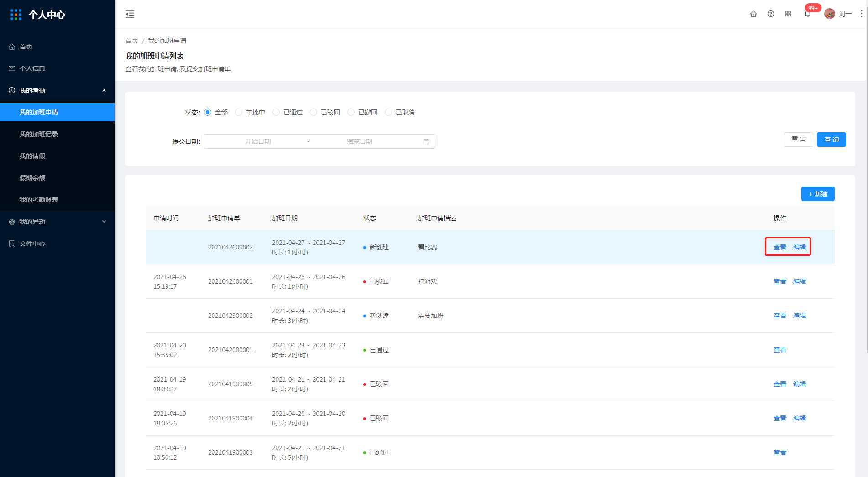The width and height of the screenshot is (868, 477).
Task: Open notifications bell with 99+ badge
Action: point(808,14)
